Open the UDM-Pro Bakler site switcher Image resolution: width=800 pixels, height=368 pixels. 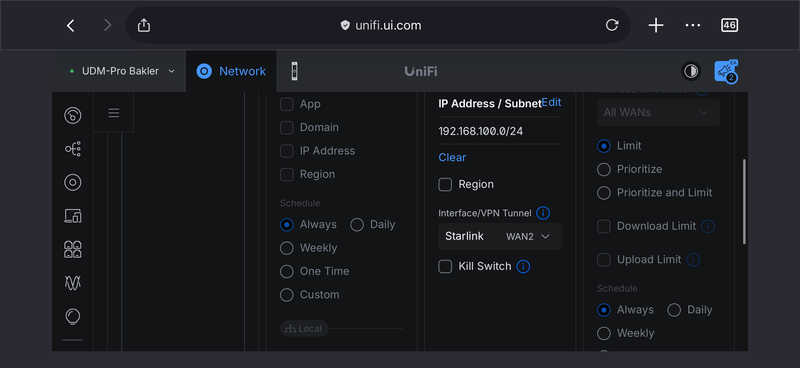click(x=122, y=71)
